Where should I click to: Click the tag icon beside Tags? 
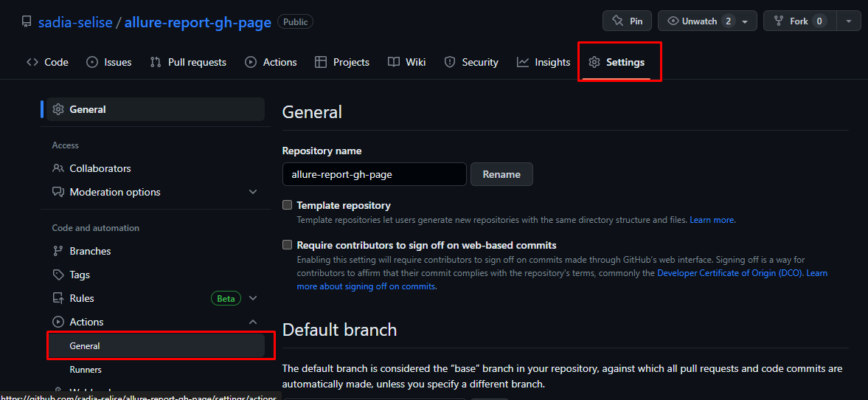(58, 275)
